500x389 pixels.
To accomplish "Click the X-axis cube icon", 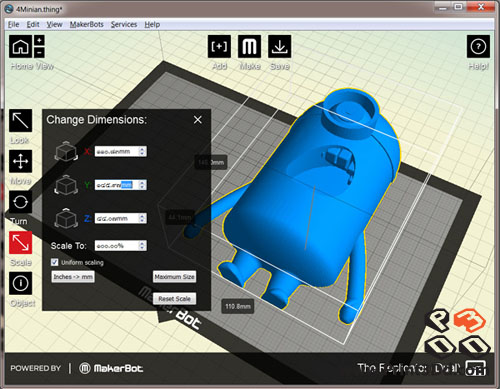I will pos(66,151).
